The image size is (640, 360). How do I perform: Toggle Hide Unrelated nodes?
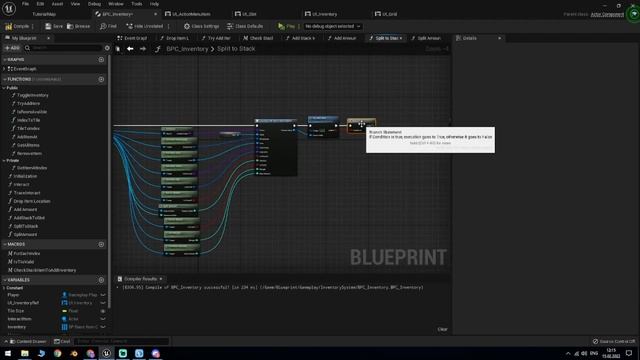pos(144,26)
